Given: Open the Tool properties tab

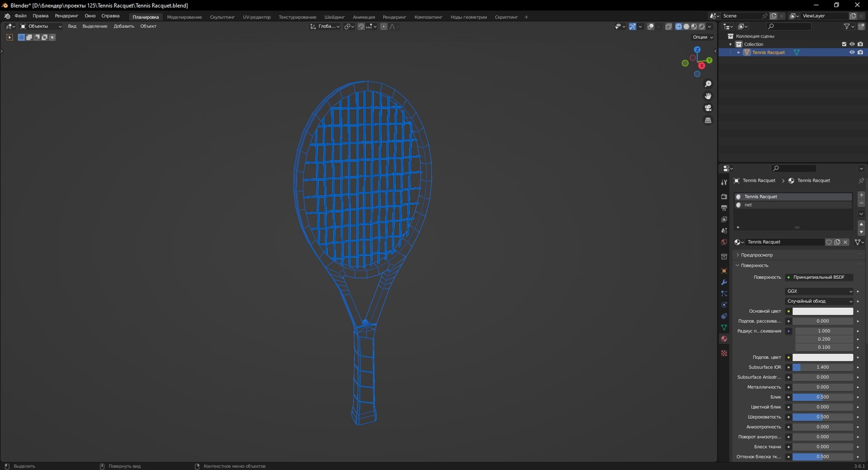Looking at the screenshot, I should [x=724, y=182].
